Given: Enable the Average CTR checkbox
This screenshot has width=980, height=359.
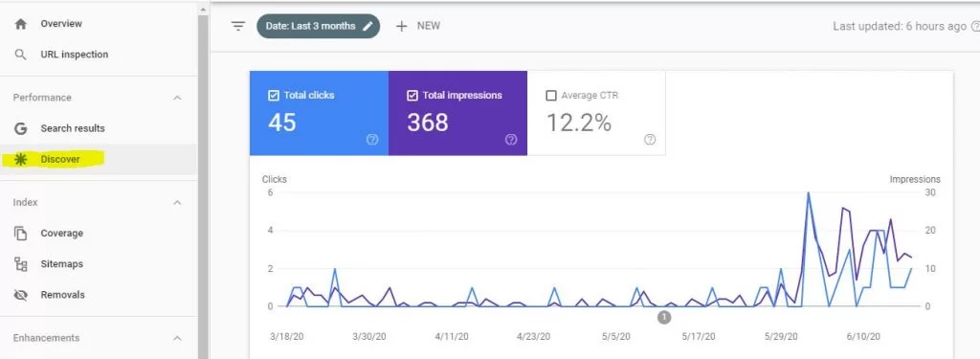Looking at the screenshot, I should point(550,96).
